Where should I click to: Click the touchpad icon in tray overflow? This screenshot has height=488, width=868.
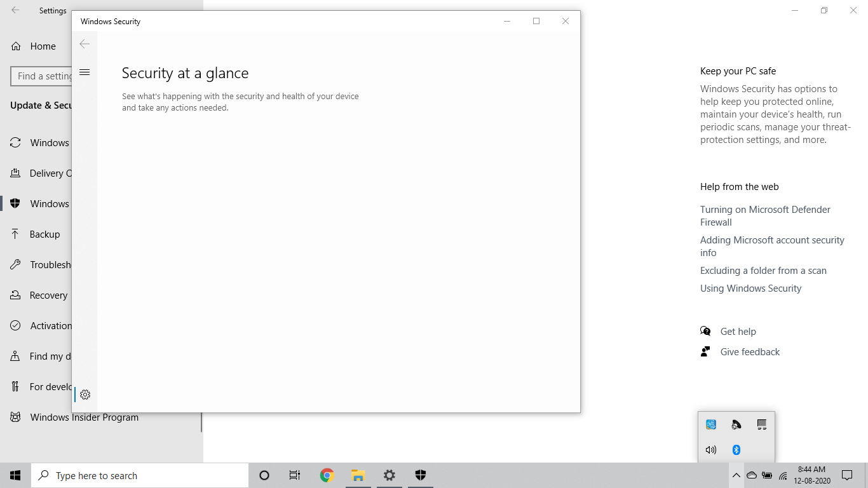click(762, 424)
